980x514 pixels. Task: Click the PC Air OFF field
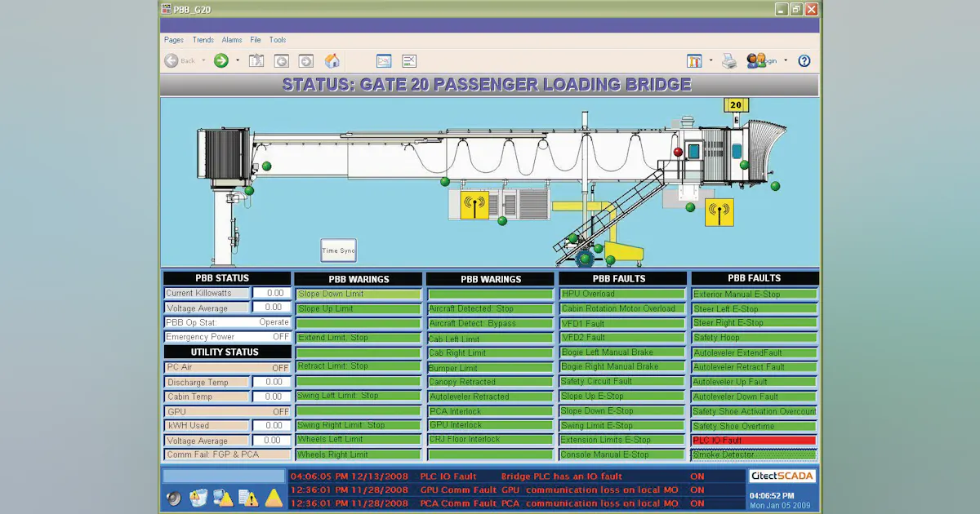228,368
